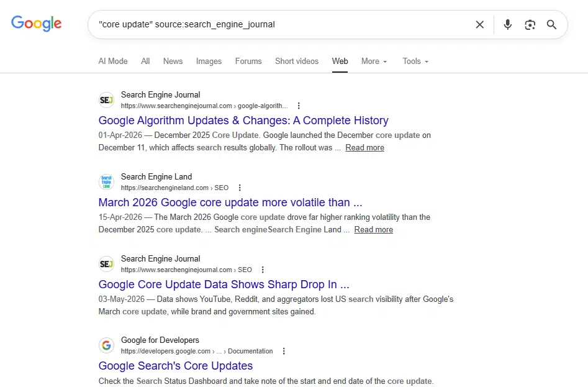Viewport: 588px width, 387px height.
Task: Switch to AI Mode tab
Action: tap(113, 61)
